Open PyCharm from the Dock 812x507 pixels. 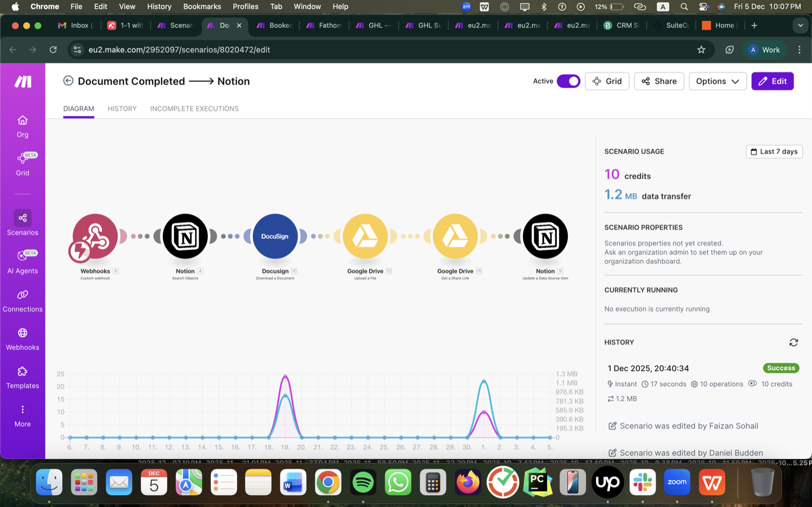(x=538, y=482)
